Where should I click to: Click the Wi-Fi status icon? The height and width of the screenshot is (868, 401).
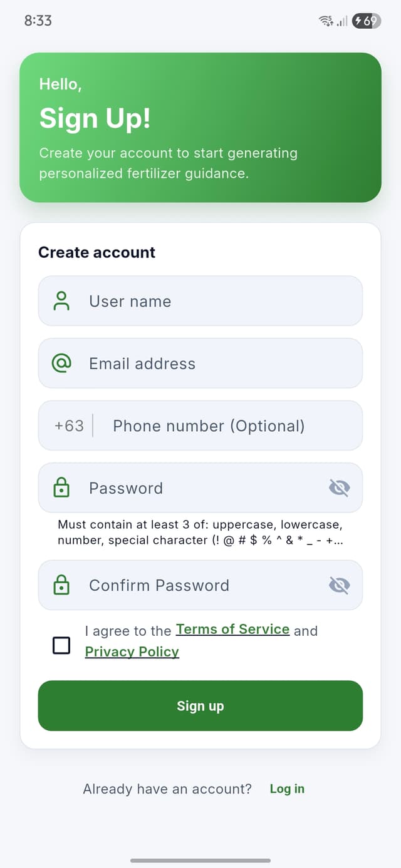[325, 21]
